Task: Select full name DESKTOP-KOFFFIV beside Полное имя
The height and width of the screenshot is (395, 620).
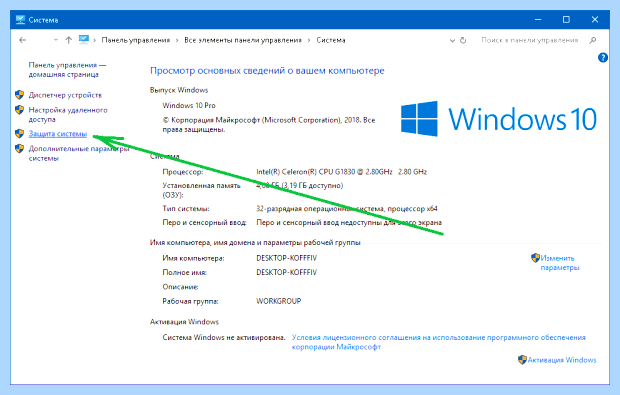Action: tap(287, 272)
